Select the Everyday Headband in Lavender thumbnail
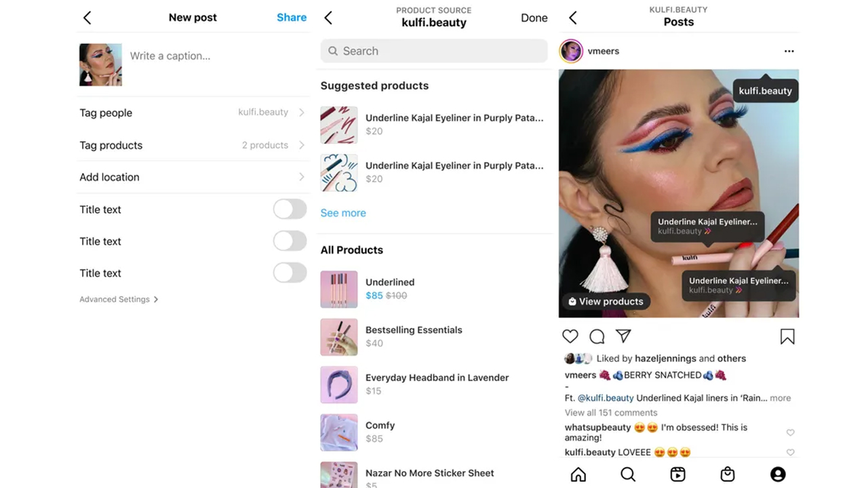 (x=339, y=385)
